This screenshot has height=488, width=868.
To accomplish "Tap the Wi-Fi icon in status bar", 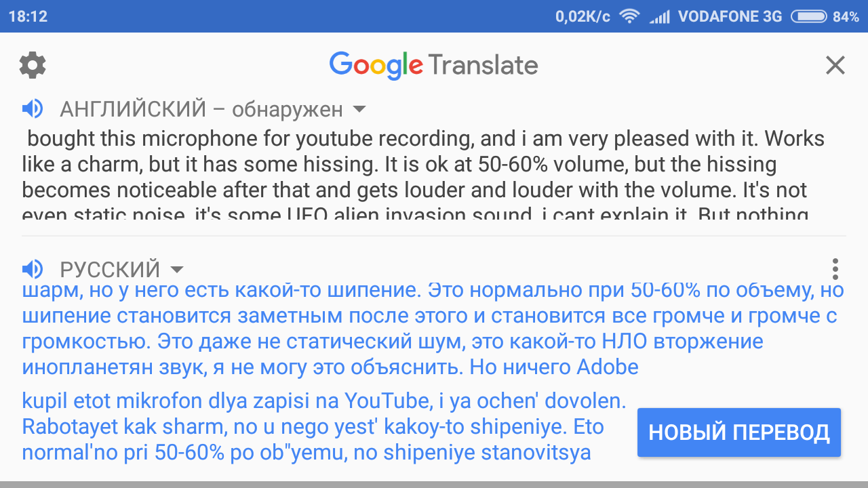I will coord(630,16).
